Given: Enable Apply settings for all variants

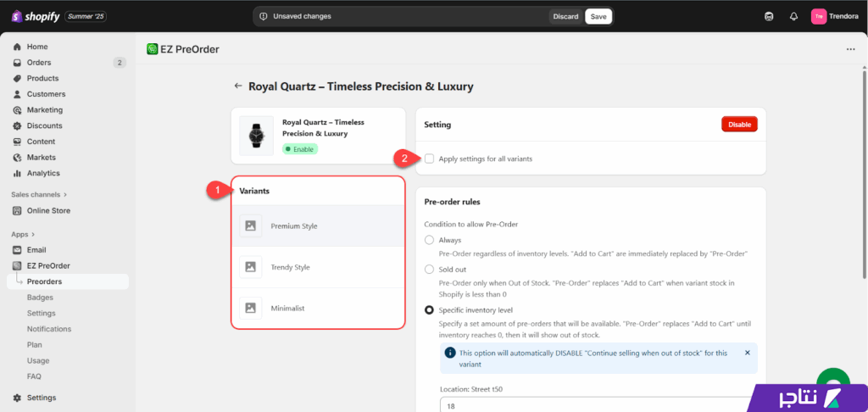Looking at the screenshot, I should tap(430, 159).
